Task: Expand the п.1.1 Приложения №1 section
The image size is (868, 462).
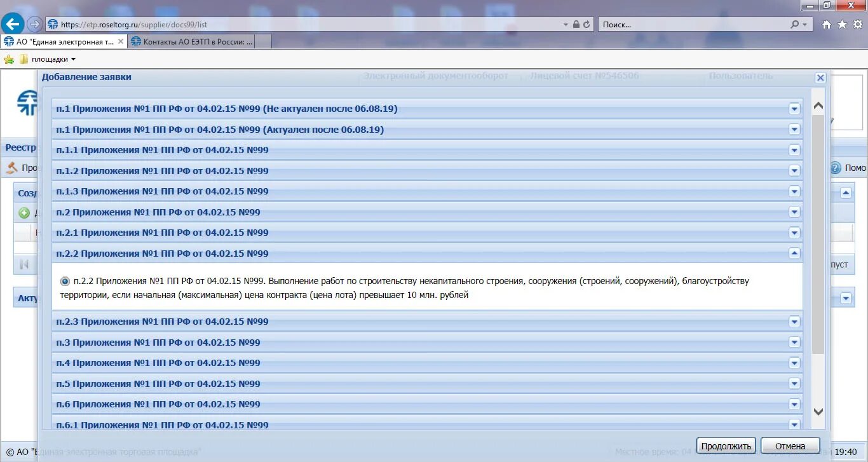Action: click(794, 150)
